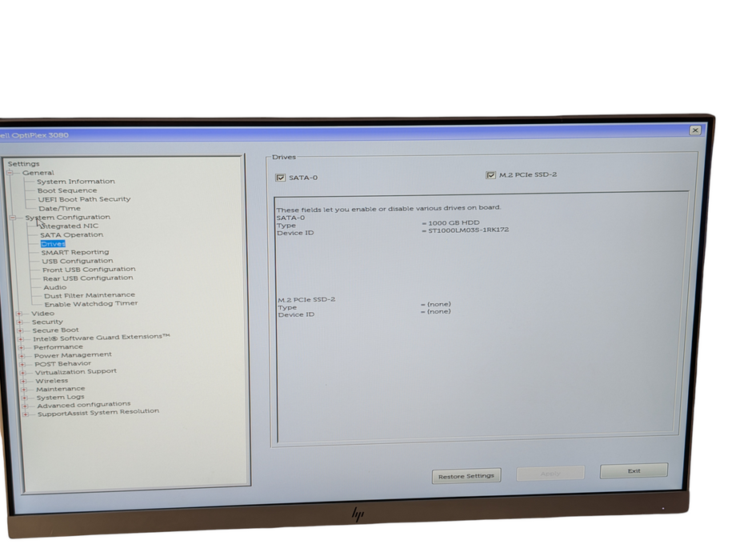
Task: Open System Information page
Action: [76, 182]
